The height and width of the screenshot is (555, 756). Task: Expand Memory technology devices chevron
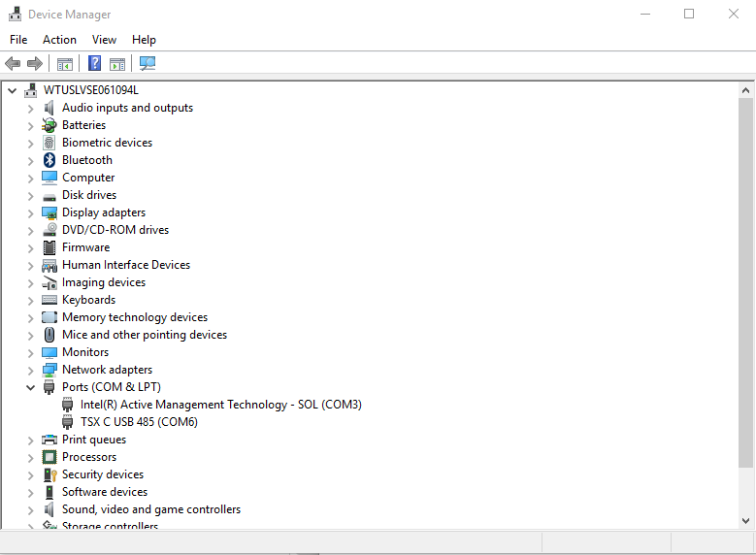pyautogui.click(x=30, y=318)
